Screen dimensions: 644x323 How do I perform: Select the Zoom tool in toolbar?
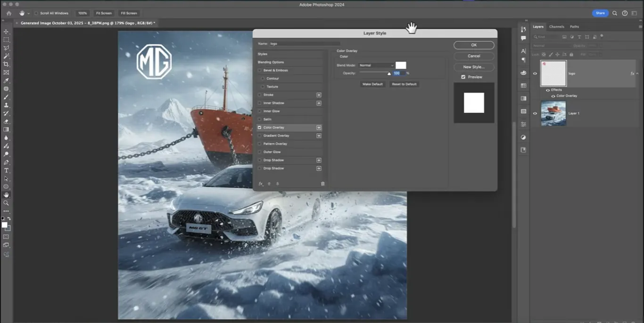tap(6, 203)
